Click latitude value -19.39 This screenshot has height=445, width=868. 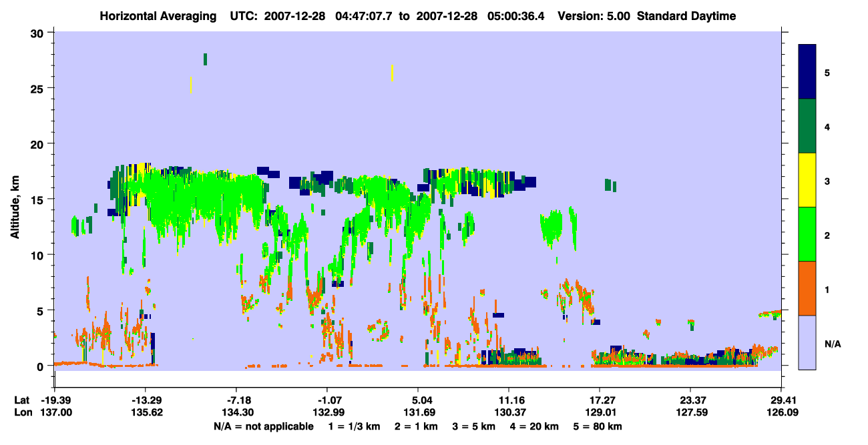tap(55, 400)
